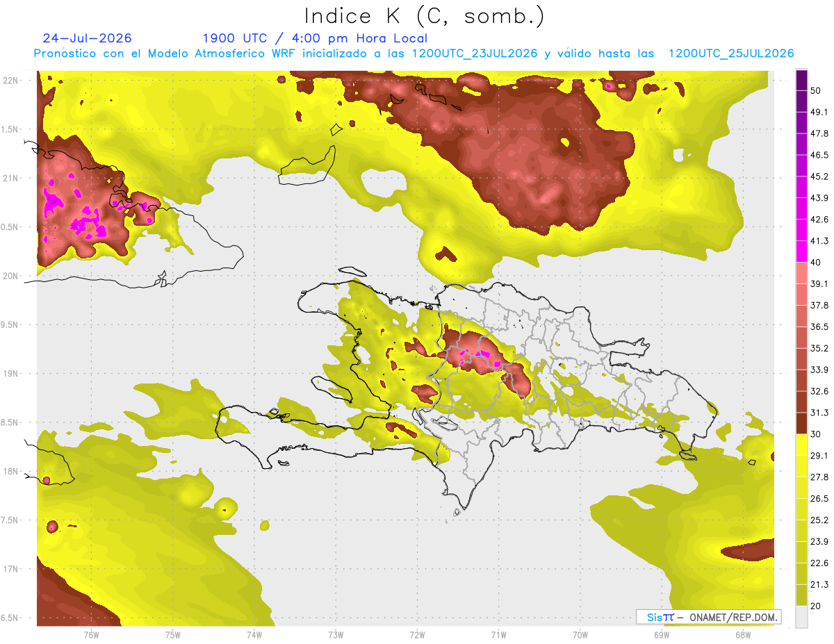This screenshot has width=834, height=644.
Task: Click the magenta legend segment between 40 and 41.3
Action: coord(802,251)
